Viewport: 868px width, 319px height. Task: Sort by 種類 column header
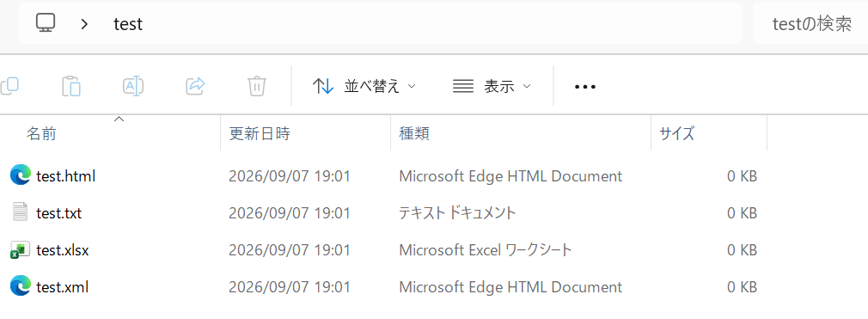[x=414, y=133]
